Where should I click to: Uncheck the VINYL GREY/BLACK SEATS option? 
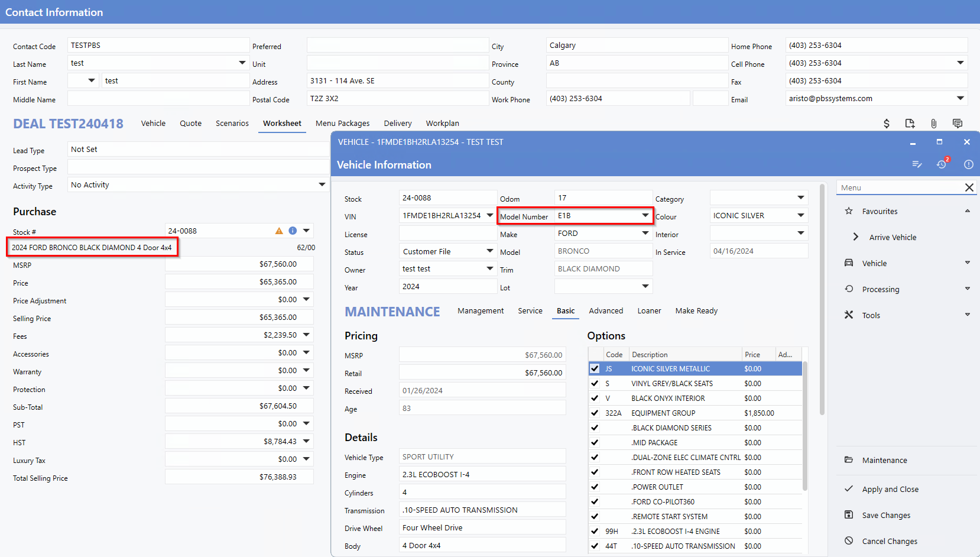pyautogui.click(x=595, y=383)
